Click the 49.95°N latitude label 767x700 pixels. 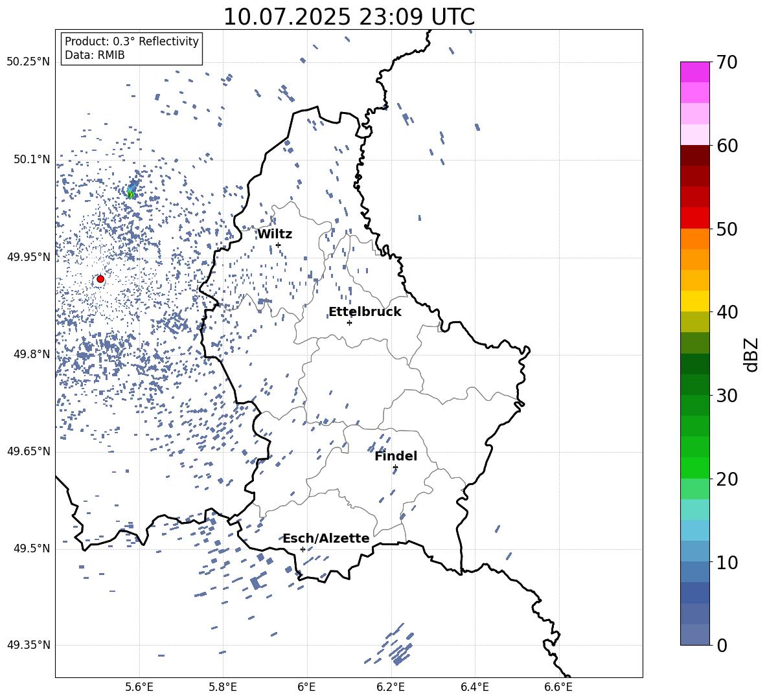(29, 256)
